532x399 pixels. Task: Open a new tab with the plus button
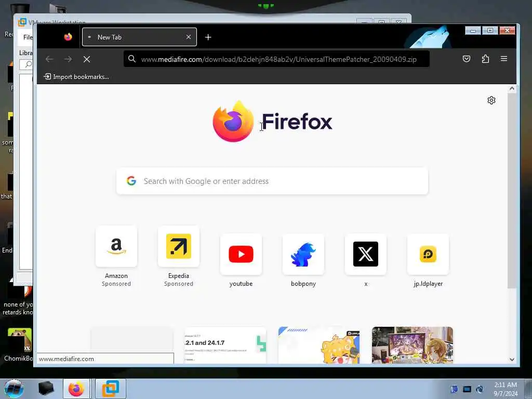tap(208, 37)
